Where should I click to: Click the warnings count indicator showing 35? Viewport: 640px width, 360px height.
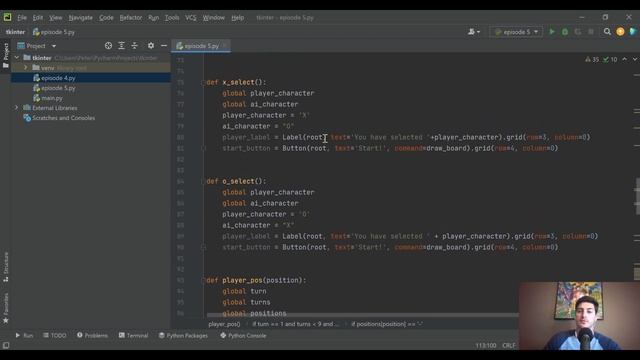click(592, 60)
